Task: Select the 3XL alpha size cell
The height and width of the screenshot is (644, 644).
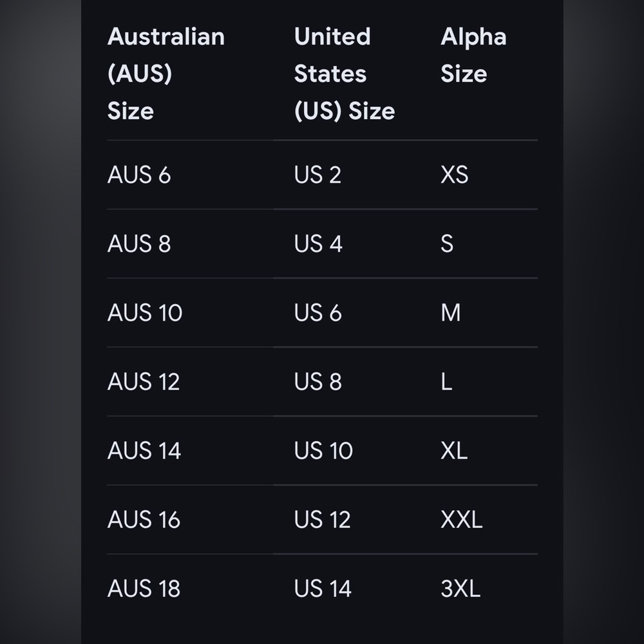Action: click(460, 589)
